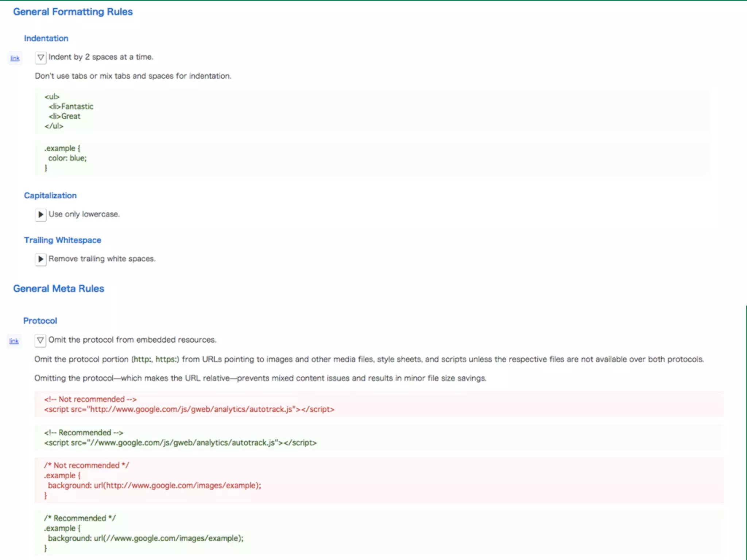Click the Capitalization section heading
The width and height of the screenshot is (747, 560).
pyautogui.click(x=50, y=195)
